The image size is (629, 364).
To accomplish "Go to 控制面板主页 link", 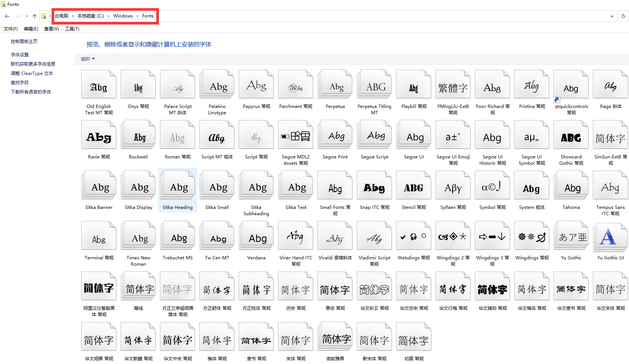I will point(24,41).
